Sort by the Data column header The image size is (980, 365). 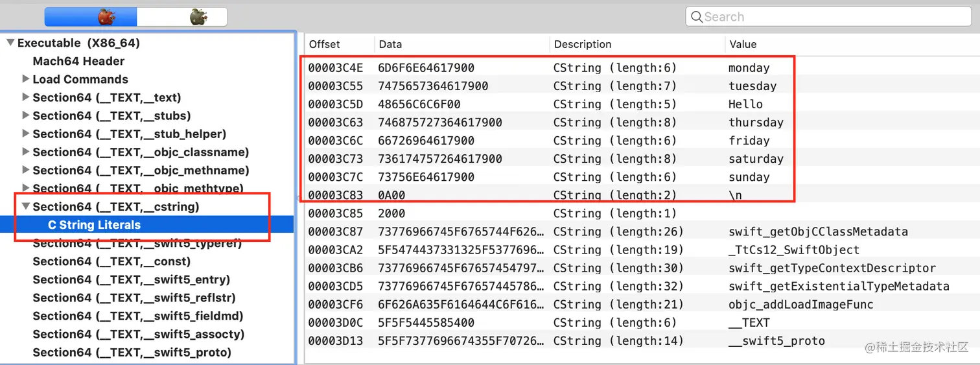pyautogui.click(x=390, y=44)
